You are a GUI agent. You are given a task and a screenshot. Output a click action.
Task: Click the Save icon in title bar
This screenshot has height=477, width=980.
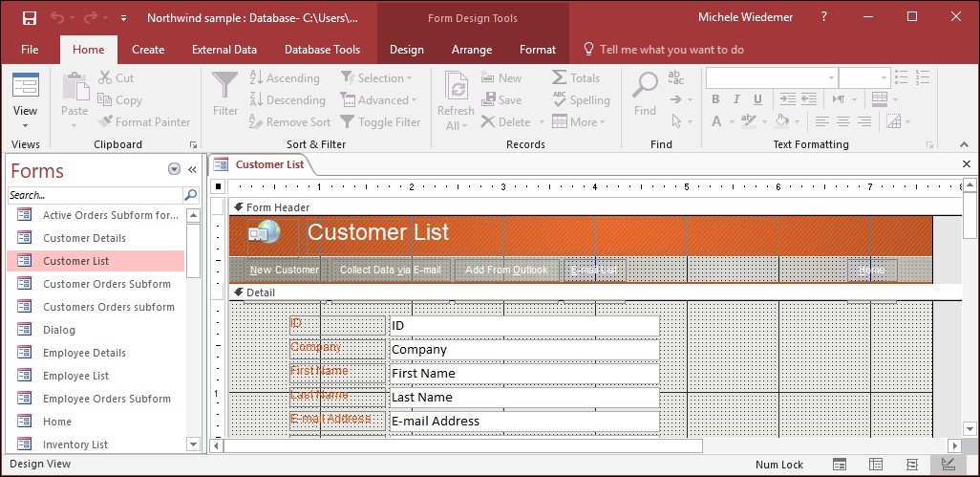(30, 17)
